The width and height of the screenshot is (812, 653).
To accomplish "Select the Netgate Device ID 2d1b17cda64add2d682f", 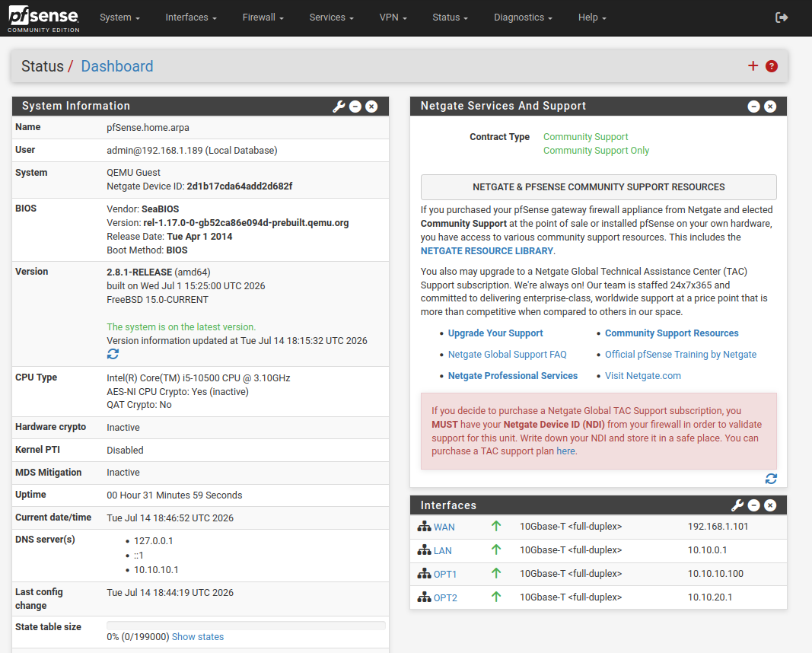I will pos(239,186).
